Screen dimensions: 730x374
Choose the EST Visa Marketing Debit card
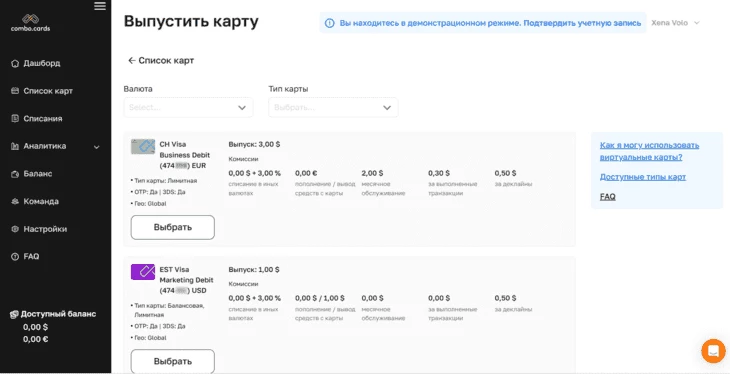coord(173,361)
